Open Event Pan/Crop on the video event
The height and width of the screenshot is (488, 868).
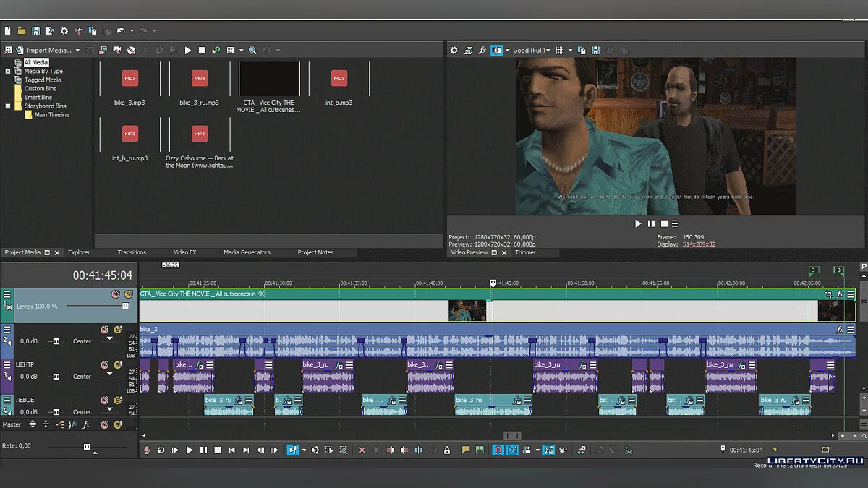828,294
